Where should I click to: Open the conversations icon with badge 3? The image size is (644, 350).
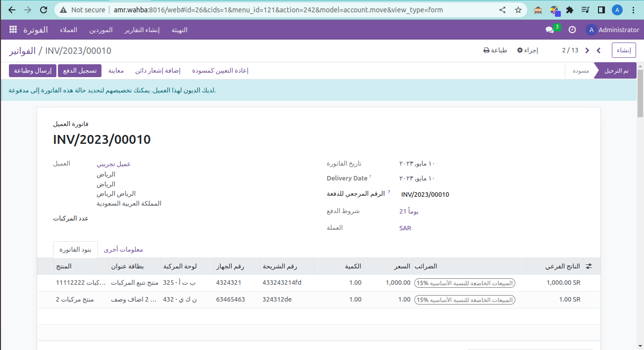click(549, 30)
